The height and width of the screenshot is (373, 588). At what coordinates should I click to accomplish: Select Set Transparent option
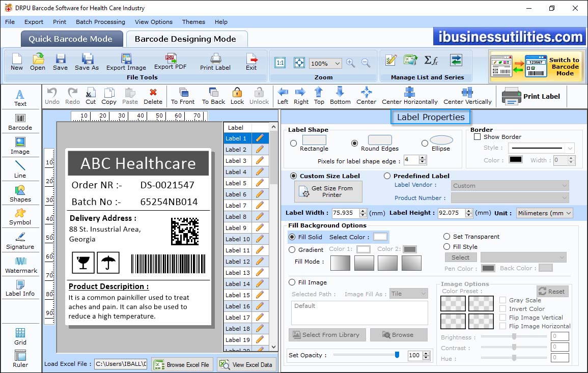click(446, 237)
